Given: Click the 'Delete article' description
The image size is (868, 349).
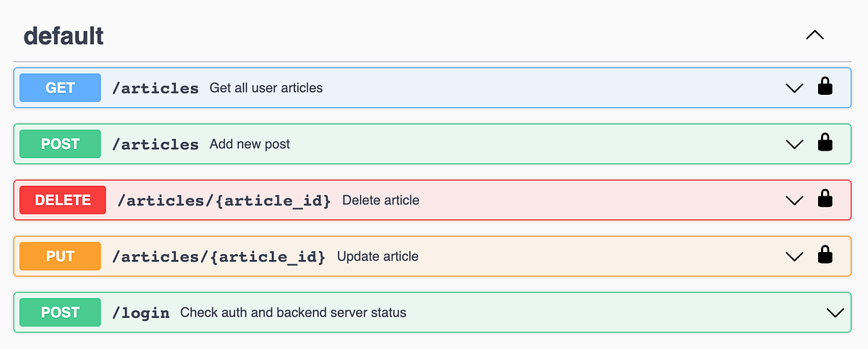Looking at the screenshot, I should [380, 200].
